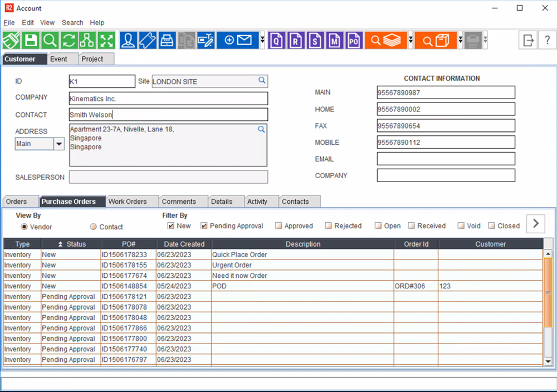
Task: Click the purple PO document icon
Action: coord(353,40)
